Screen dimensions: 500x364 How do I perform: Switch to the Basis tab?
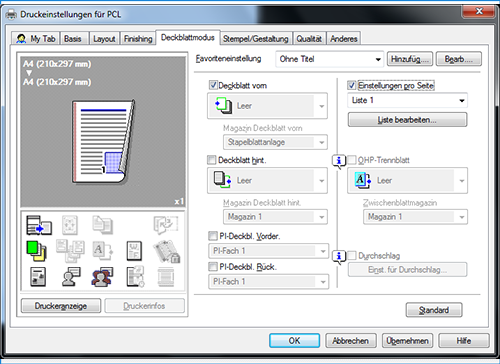click(73, 39)
